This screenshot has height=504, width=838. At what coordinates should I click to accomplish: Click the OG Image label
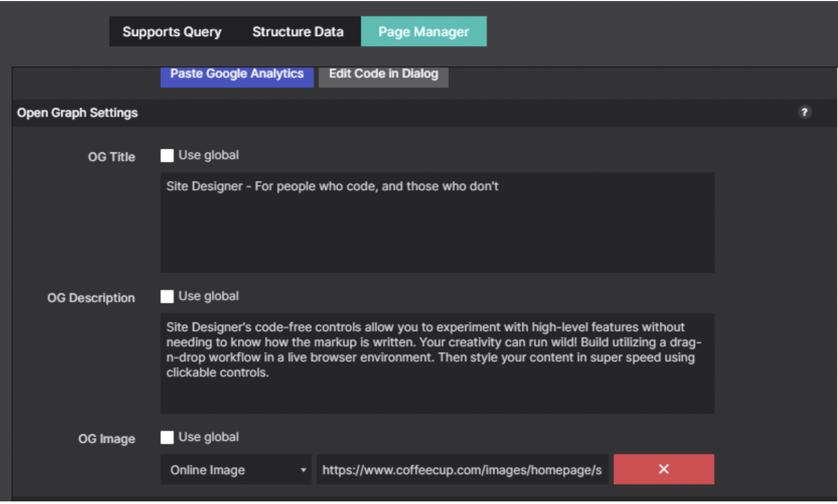[x=106, y=439]
